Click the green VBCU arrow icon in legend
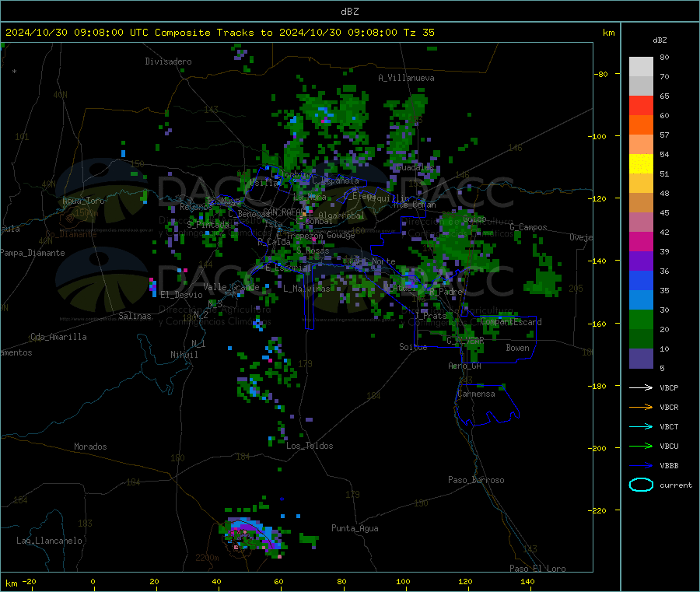 pyautogui.click(x=641, y=446)
